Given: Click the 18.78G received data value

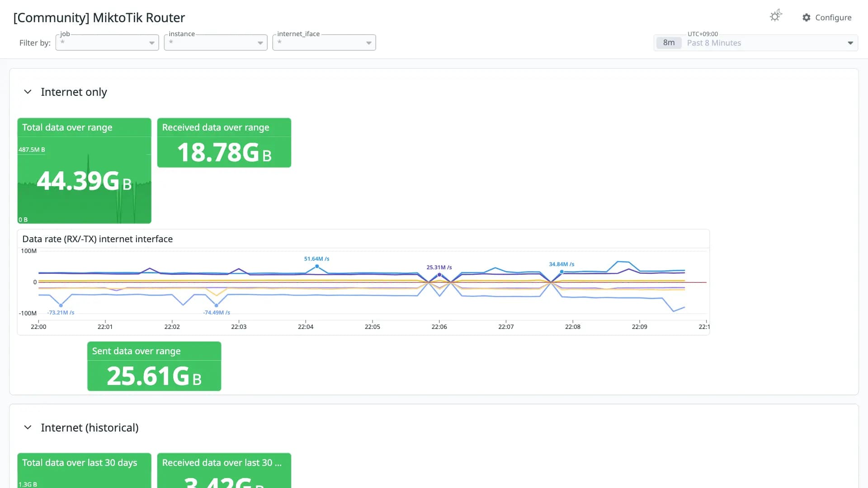Looking at the screenshot, I should [224, 152].
